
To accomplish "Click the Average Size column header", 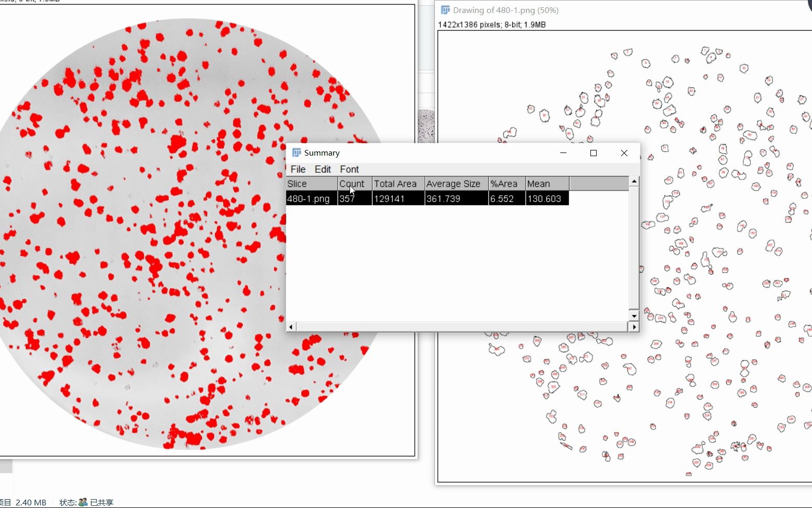I will coord(456,184).
